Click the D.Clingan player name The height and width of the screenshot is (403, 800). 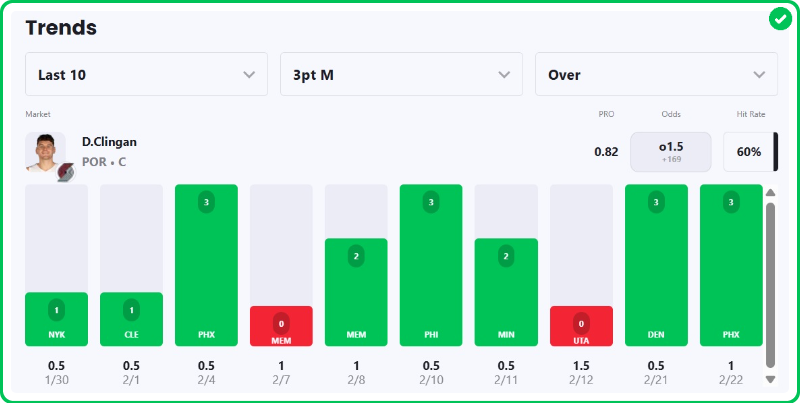(x=109, y=142)
